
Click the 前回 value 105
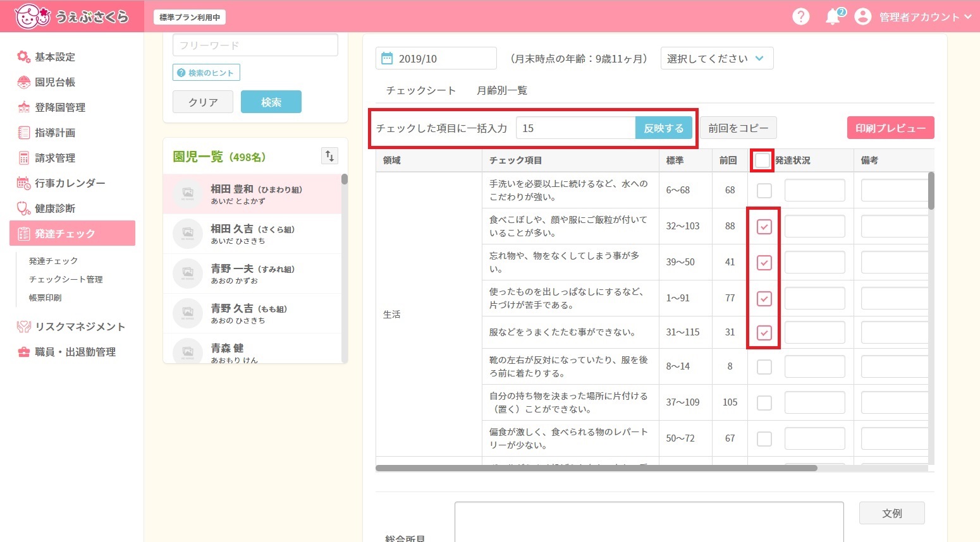coord(730,402)
